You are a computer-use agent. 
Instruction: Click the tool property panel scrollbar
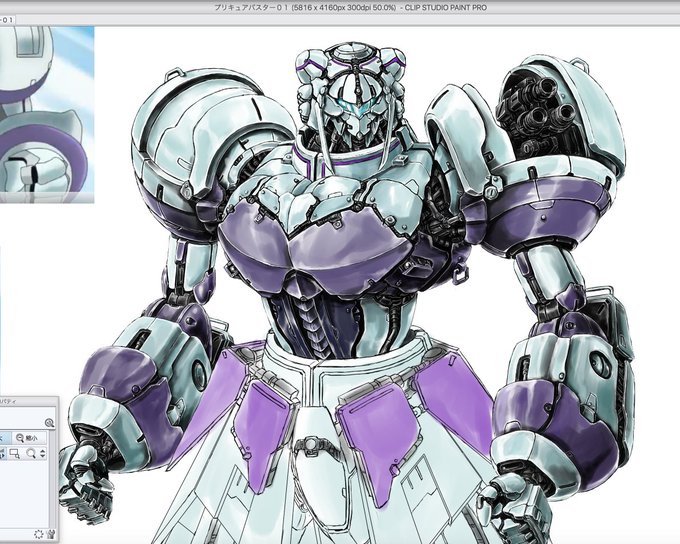tap(51, 477)
